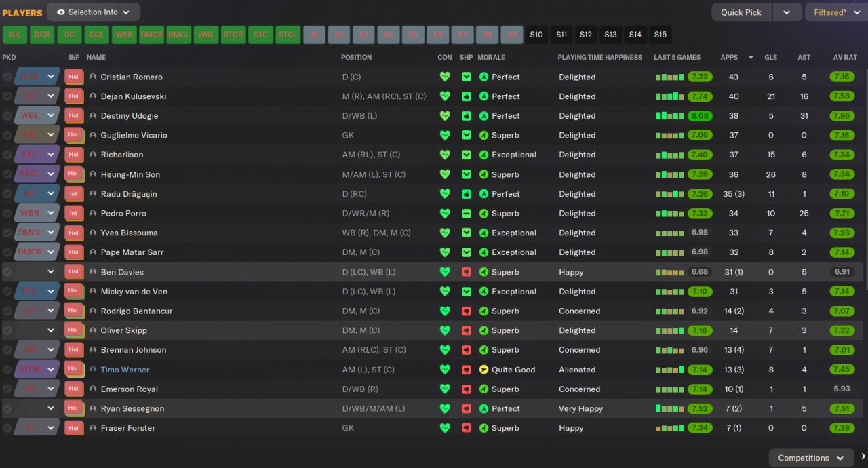Click Dejan Kulusevski's match sharpness icon

point(467,96)
